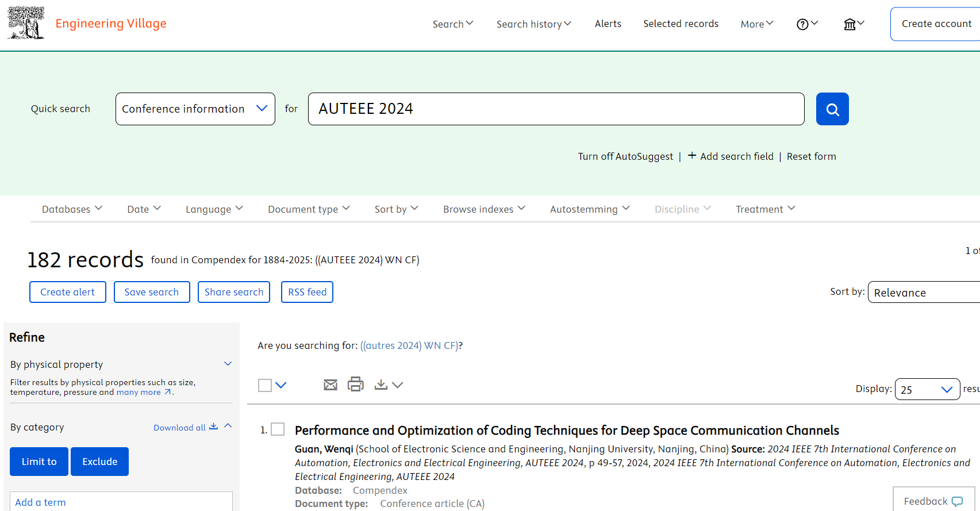
Task: Collapse the By category section
Action: tap(228, 426)
